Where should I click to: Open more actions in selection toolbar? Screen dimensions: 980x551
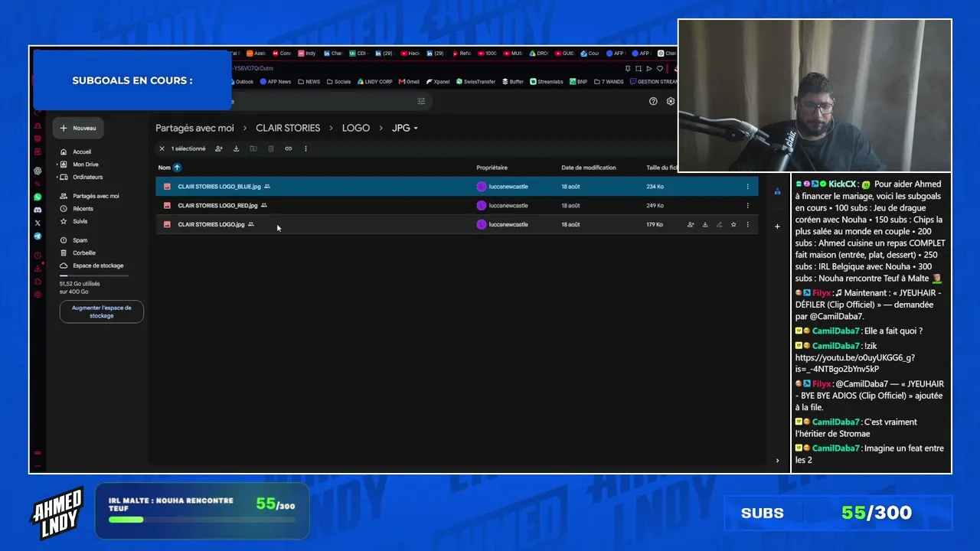[x=305, y=148]
